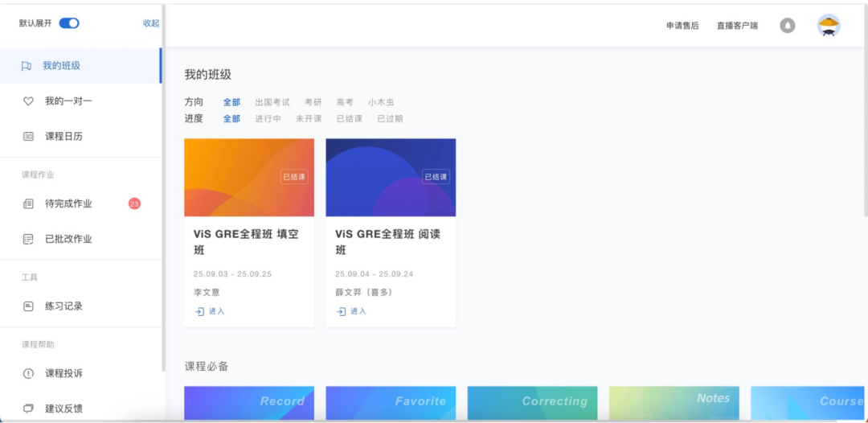The image size is (868, 423).
Task: Click teacher name 李文意
Action: coord(207,293)
